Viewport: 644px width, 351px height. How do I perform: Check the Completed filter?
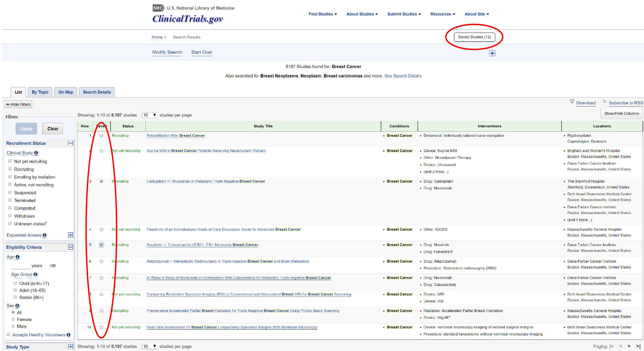(x=10, y=208)
